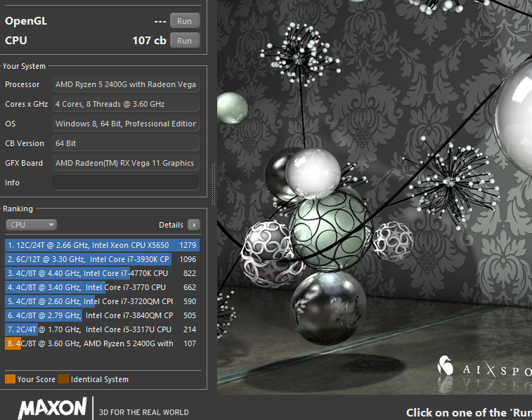Click the orange Your Score swatch

click(10, 379)
